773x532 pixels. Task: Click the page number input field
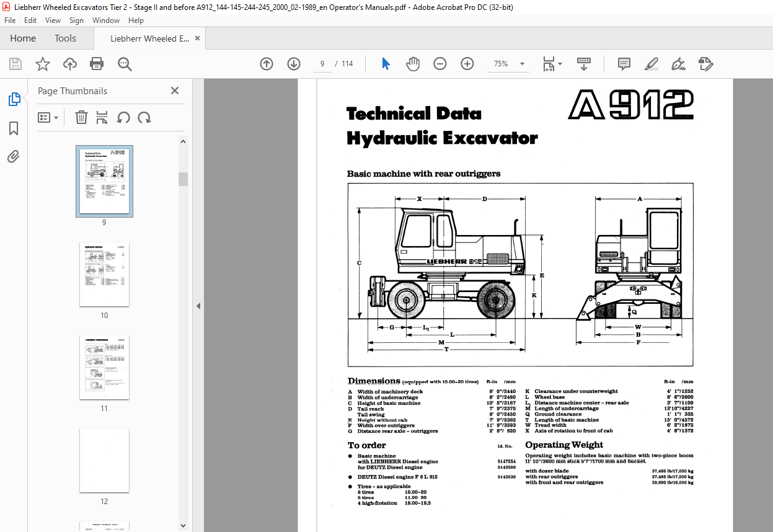coord(322,64)
